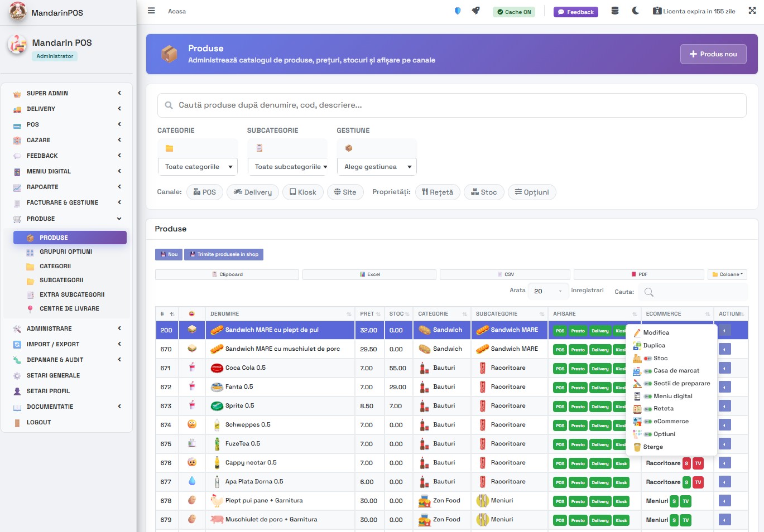Click the rocket icon in header

pyautogui.click(x=475, y=11)
